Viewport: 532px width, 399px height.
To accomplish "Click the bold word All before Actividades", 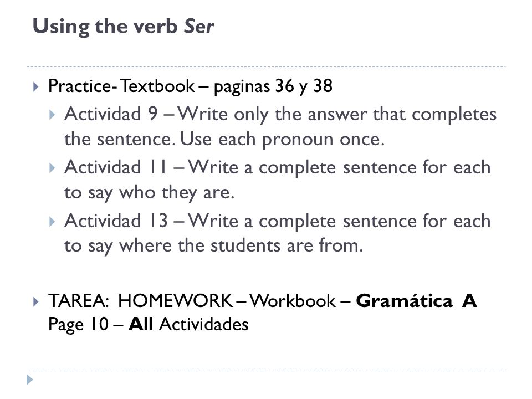I will pyautogui.click(x=141, y=324).
